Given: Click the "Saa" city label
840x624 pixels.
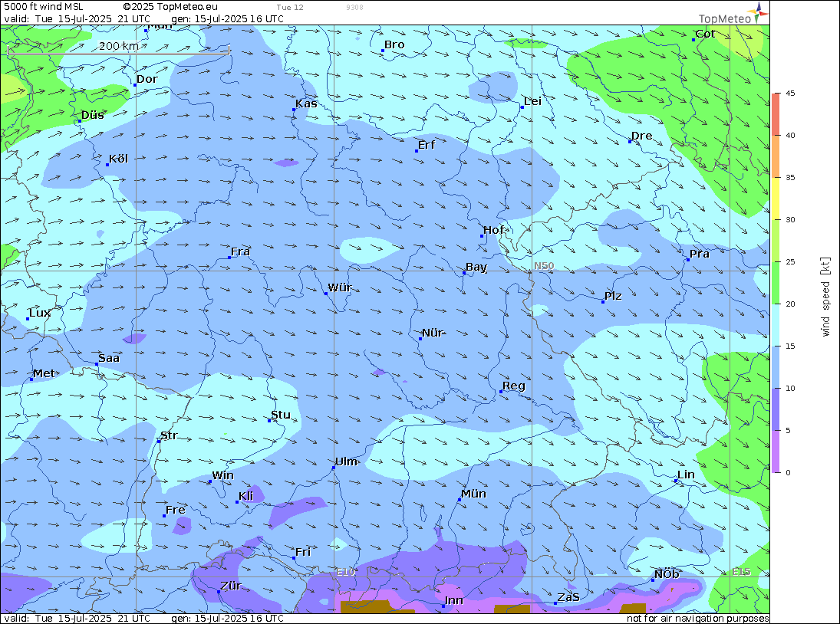Looking at the screenshot, I should click(109, 358).
